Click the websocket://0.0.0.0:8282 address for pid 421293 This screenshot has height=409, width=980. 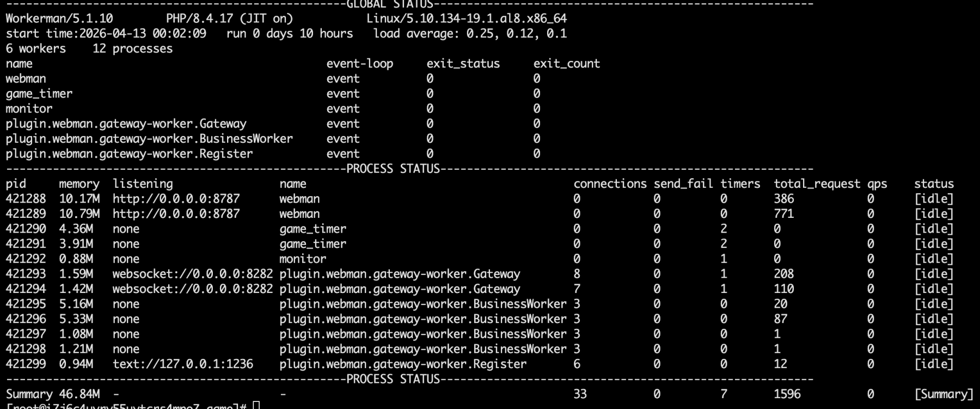(x=192, y=274)
